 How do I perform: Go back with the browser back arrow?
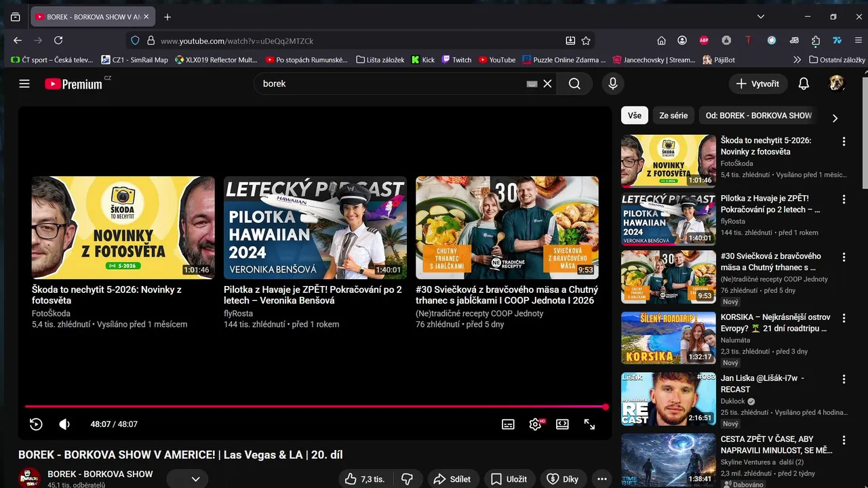coord(18,41)
